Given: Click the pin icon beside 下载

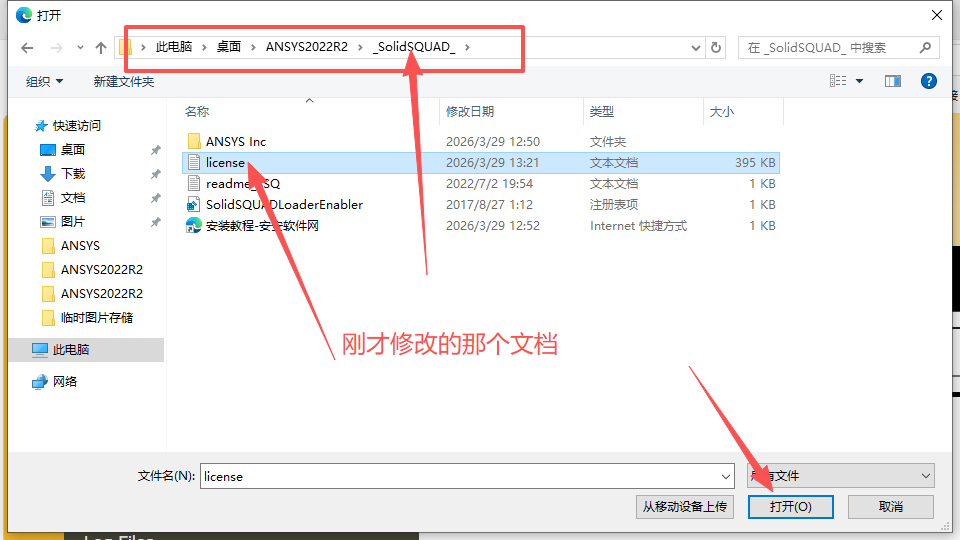Looking at the screenshot, I should click(x=156, y=174).
